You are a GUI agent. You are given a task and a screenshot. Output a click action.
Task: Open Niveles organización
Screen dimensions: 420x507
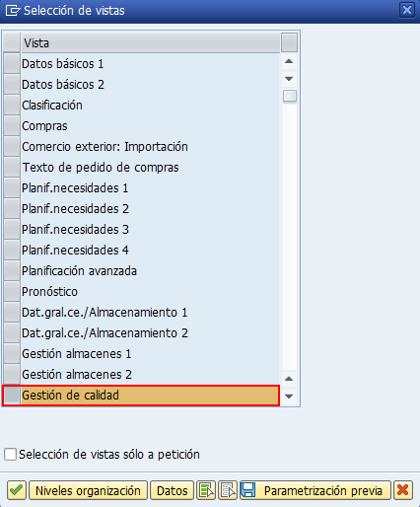[x=88, y=490]
